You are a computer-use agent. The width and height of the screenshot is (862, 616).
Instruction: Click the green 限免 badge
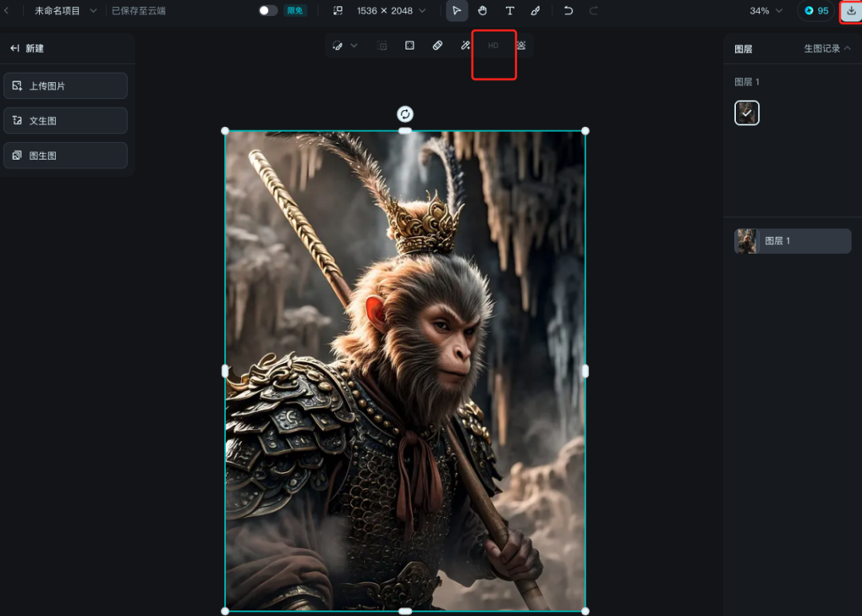[x=295, y=10]
